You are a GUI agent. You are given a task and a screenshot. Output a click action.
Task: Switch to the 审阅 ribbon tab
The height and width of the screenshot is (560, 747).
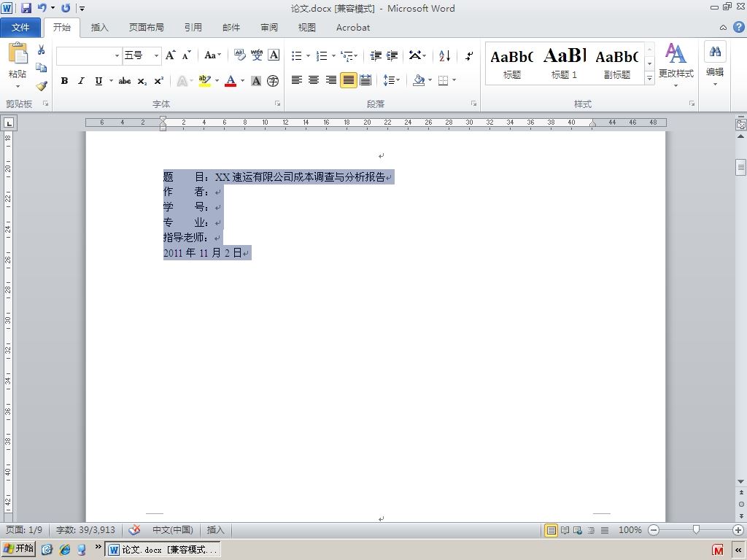tap(269, 28)
